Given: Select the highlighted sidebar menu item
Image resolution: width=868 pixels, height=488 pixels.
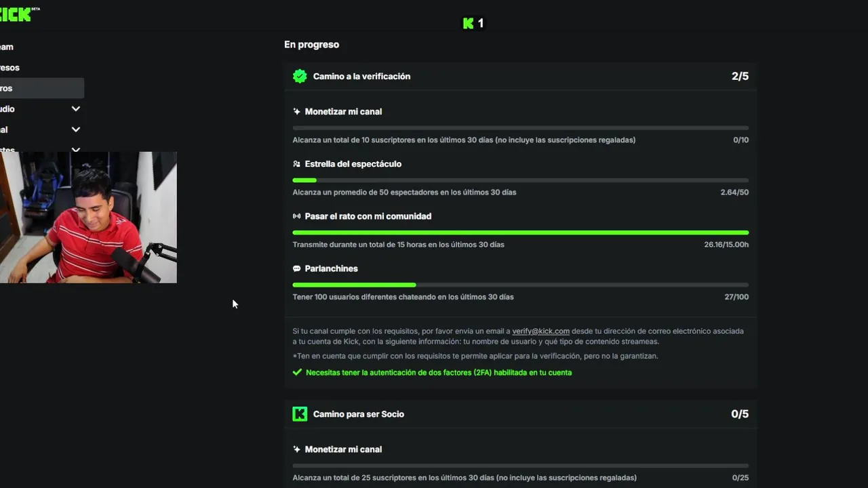Looking at the screenshot, I should [41, 88].
